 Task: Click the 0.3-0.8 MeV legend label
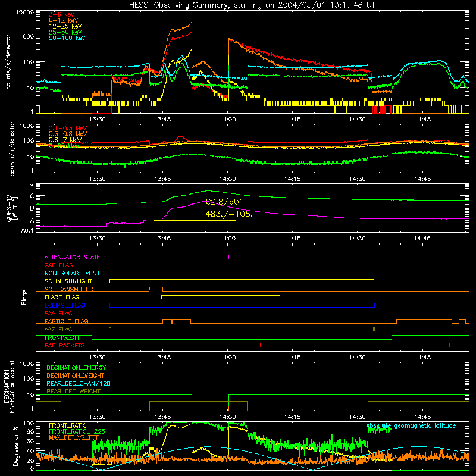68,134
